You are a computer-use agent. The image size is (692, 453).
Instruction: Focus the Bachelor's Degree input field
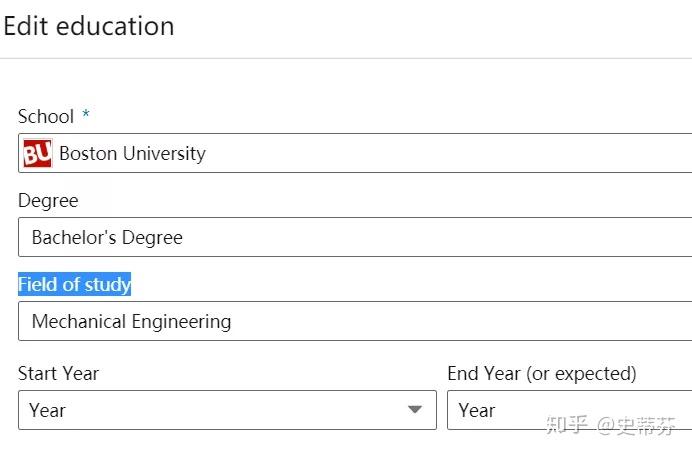pyautogui.click(x=355, y=237)
